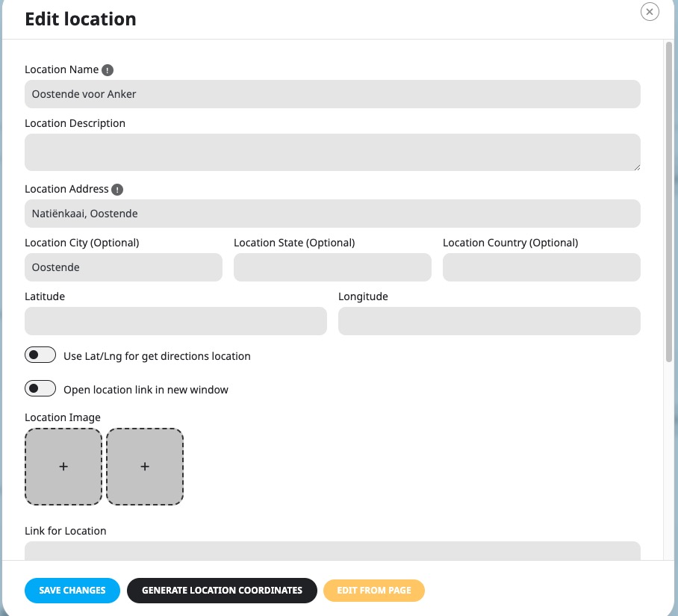Click the info icon beside Location Name
Image resolution: width=678 pixels, height=616 pixels.
108,70
